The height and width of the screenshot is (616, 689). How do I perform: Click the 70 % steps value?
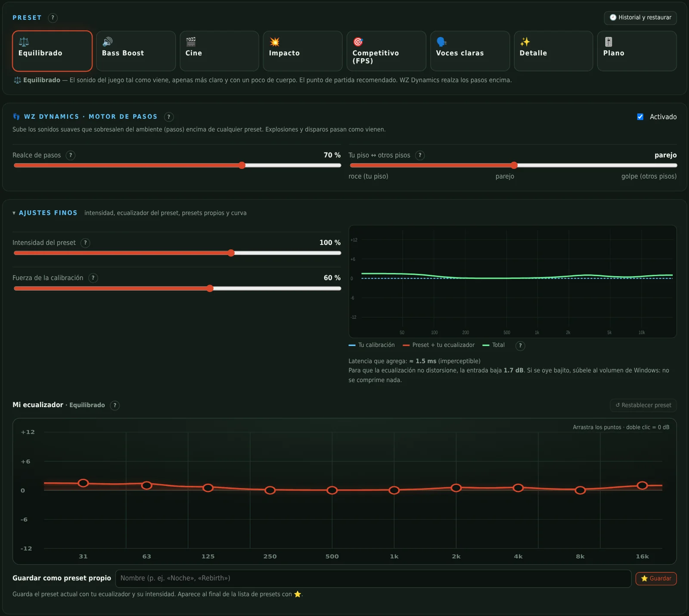pyautogui.click(x=332, y=155)
